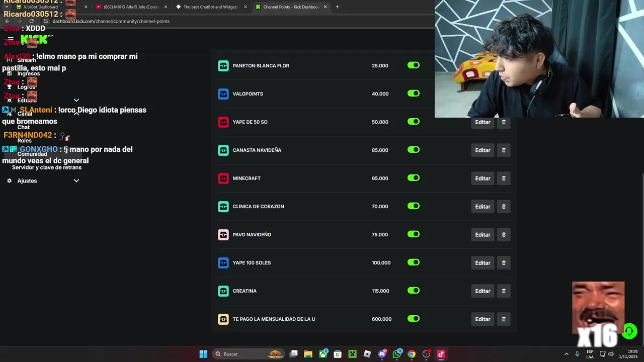Viewport: 644px width, 362px height.
Task: Open TikTok from the taskbar
Action: click(x=441, y=354)
